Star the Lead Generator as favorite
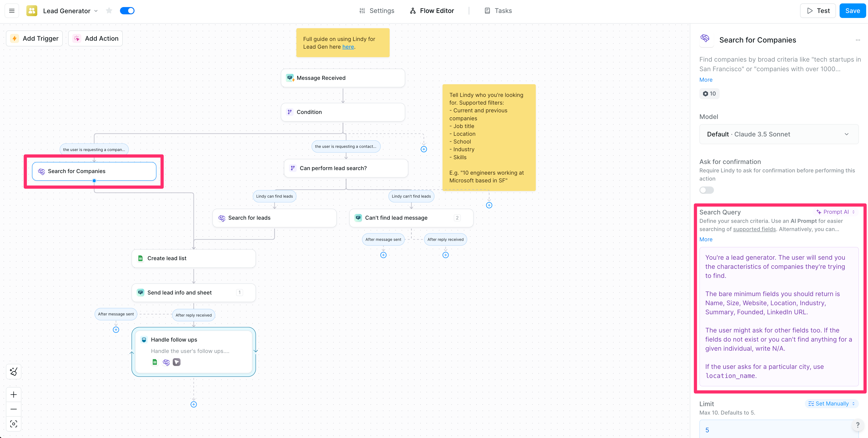Screen dimensions: 868x438 click(x=109, y=11)
